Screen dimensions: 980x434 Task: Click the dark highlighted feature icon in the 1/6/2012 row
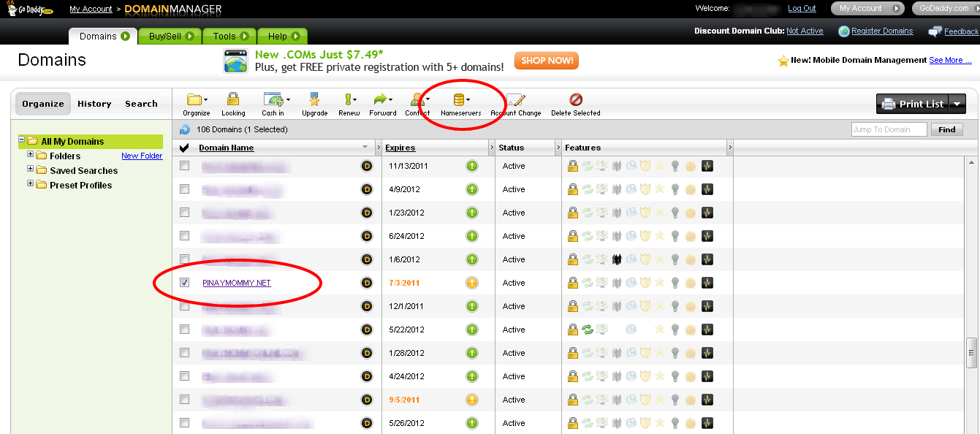[x=617, y=259]
